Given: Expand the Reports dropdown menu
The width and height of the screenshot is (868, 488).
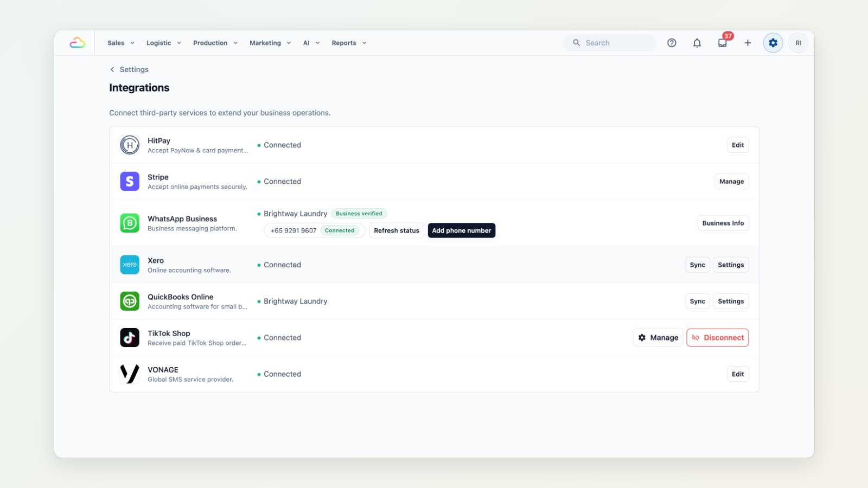Looking at the screenshot, I should [349, 43].
